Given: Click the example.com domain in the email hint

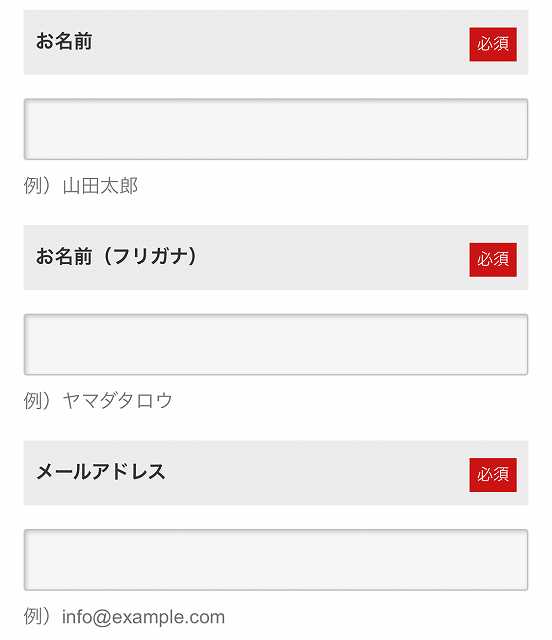Looking at the screenshot, I should tap(169, 617).
